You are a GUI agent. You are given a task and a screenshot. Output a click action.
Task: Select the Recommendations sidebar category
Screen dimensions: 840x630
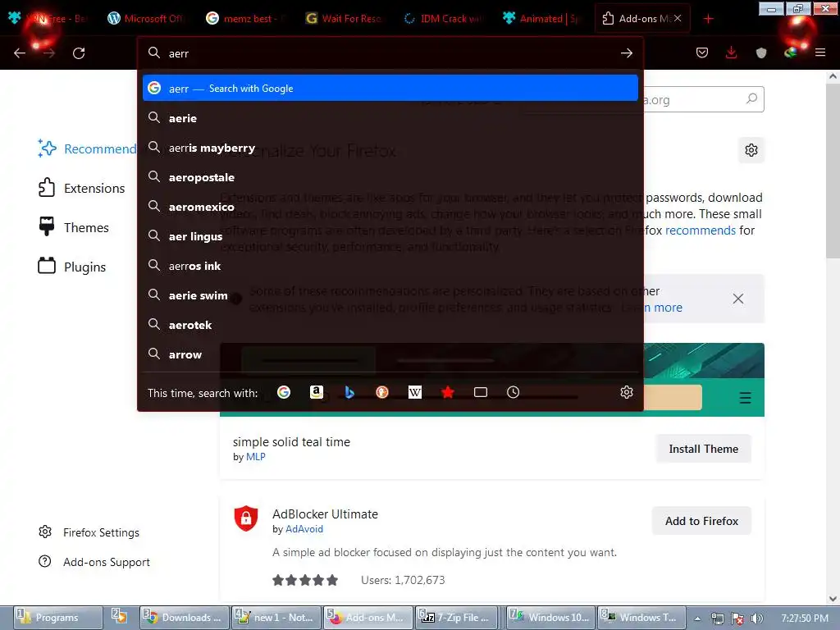87,148
